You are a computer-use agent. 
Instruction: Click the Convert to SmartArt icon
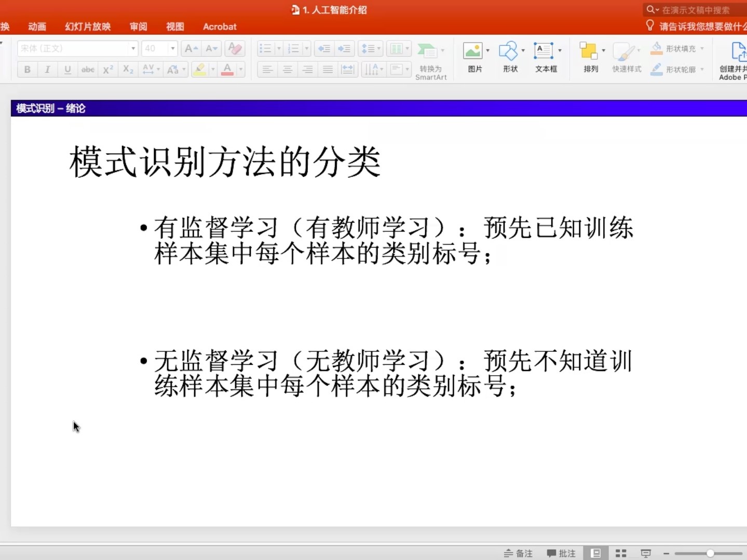pos(427,51)
